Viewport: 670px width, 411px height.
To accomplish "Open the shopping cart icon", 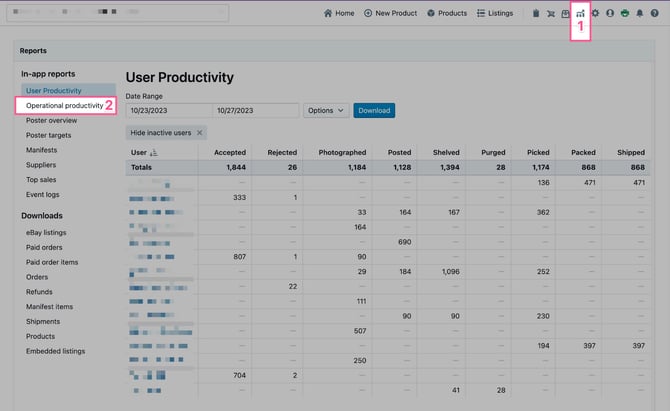I will [x=551, y=14].
